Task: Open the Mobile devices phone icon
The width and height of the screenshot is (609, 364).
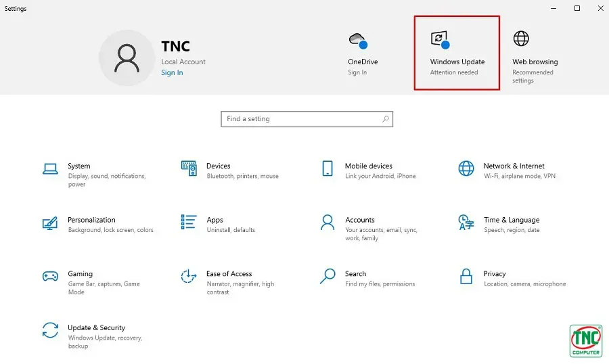Action: 328,168
